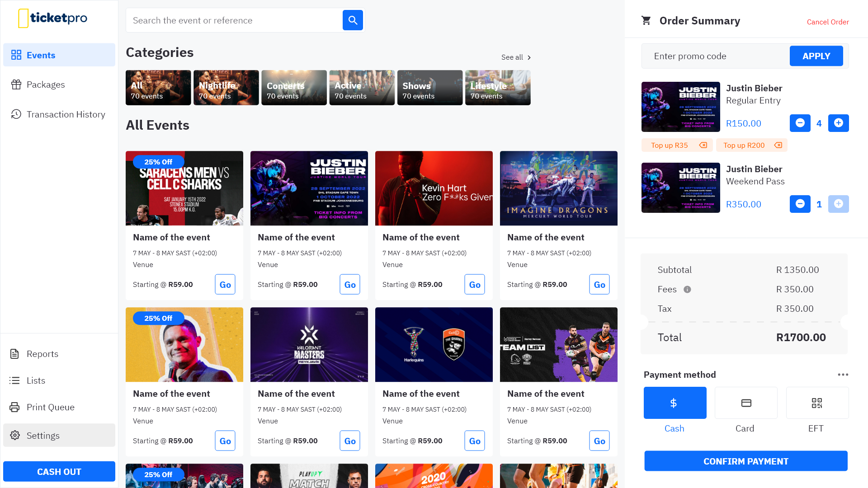Image resolution: width=868 pixels, height=488 pixels.
Task: Increase Regular Entry ticket quantity
Action: coord(838,123)
